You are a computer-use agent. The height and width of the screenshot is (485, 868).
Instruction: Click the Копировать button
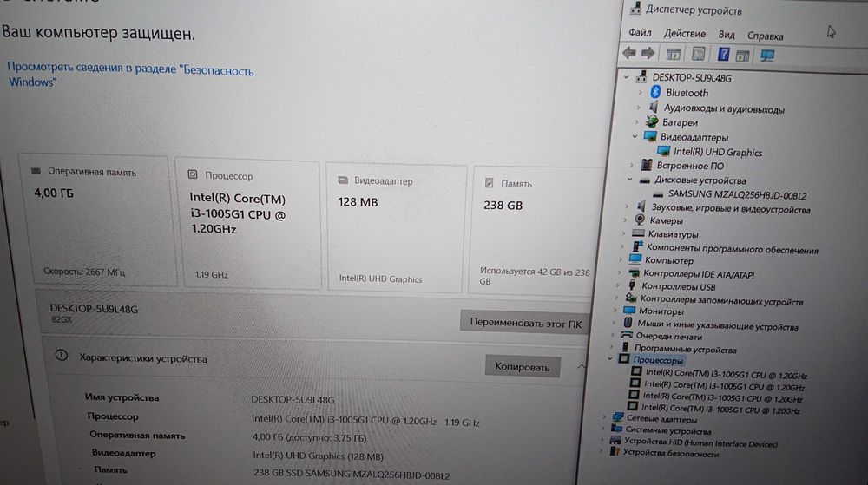click(522, 367)
